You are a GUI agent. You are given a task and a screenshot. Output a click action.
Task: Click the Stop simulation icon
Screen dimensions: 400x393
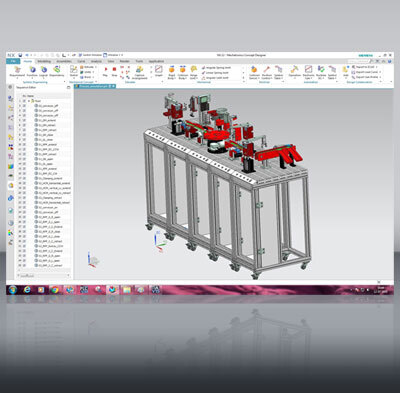(114, 70)
